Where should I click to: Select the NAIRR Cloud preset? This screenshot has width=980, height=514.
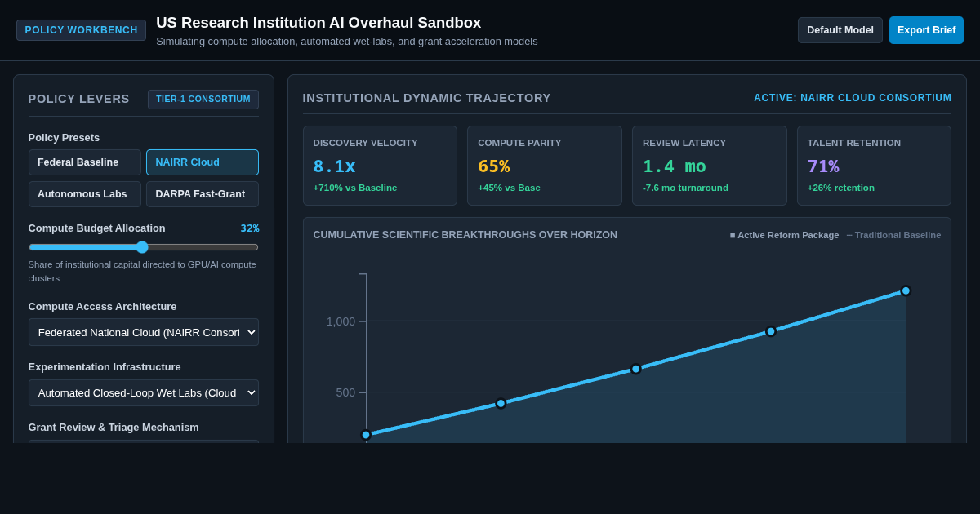pos(203,162)
